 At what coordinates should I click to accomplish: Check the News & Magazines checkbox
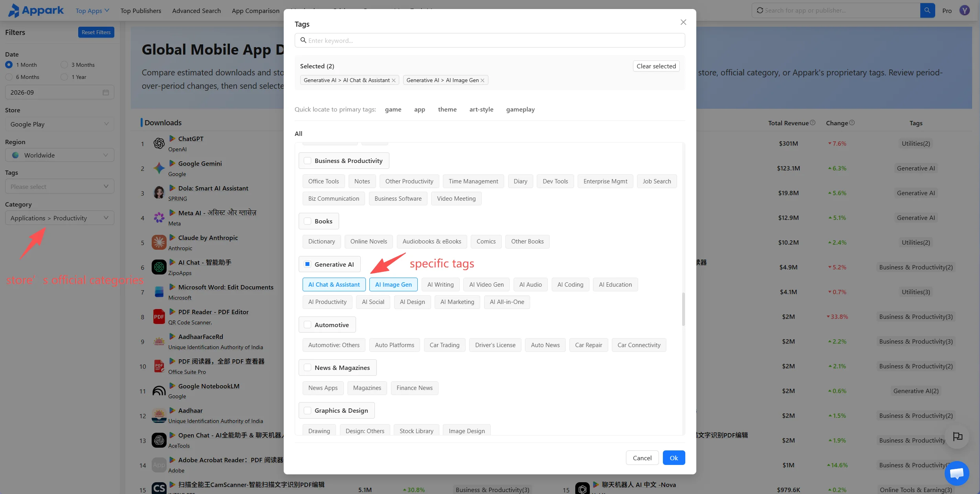308,368
